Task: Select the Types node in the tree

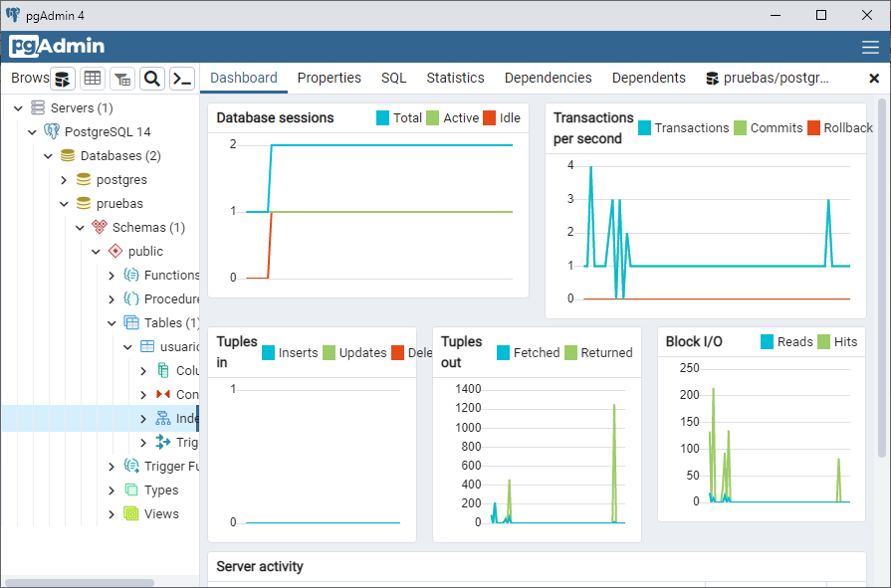Action: point(160,490)
